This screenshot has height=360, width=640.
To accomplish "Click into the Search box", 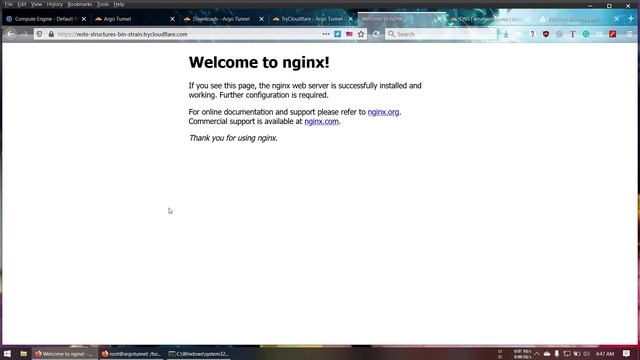I will pos(441,34).
